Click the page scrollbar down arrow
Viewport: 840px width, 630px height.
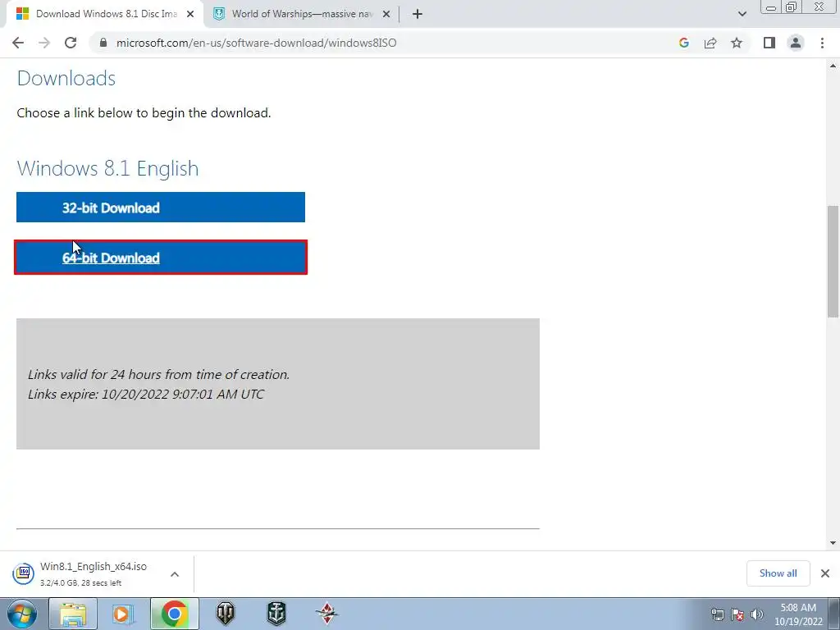(833, 543)
